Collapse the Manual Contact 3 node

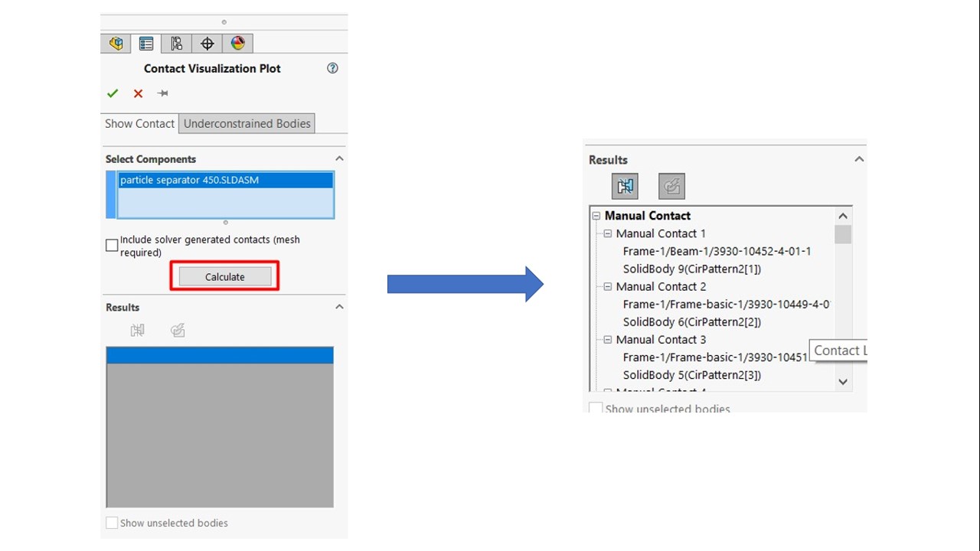[608, 339]
